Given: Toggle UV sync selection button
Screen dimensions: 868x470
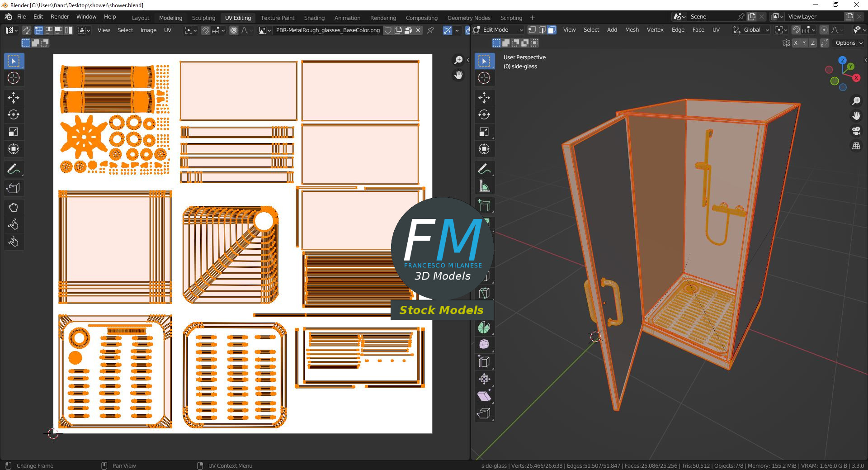Looking at the screenshot, I should click(x=27, y=30).
